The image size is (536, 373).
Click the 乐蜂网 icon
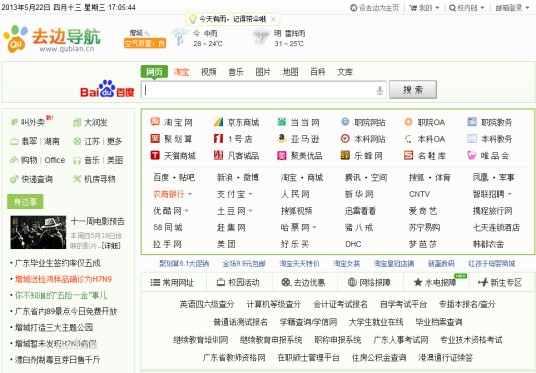click(x=345, y=155)
